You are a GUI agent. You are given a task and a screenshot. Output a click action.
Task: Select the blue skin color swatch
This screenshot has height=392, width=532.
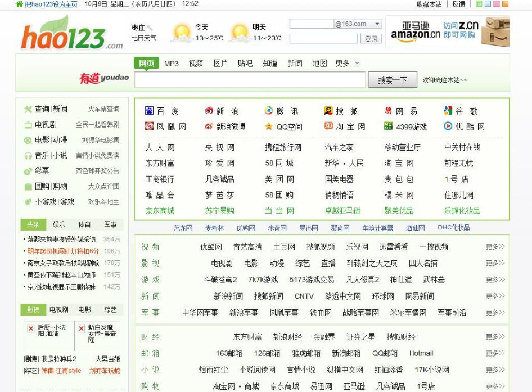tap(488, 4)
